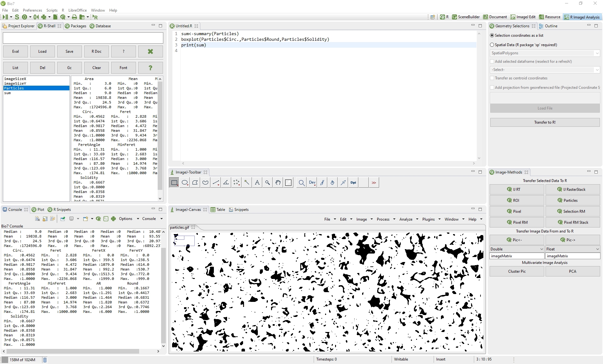This screenshot has height=364, width=603.
Task: Click the freehand selection tool
Action: coord(205,182)
